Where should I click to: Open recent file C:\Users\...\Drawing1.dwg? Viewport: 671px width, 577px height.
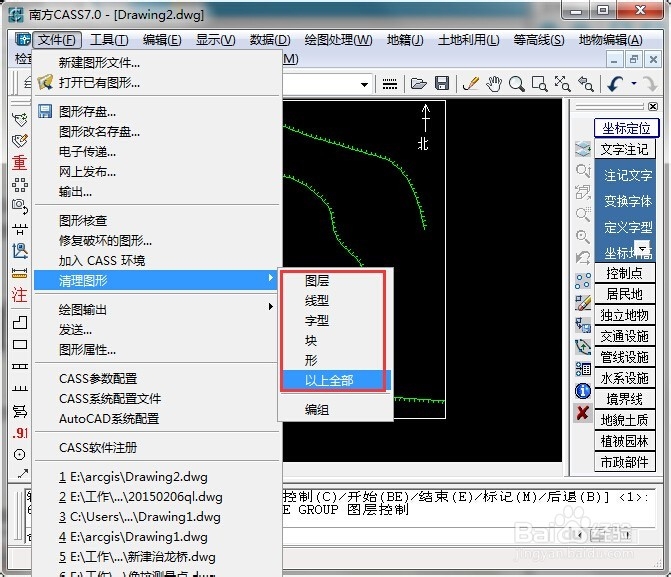click(x=157, y=517)
